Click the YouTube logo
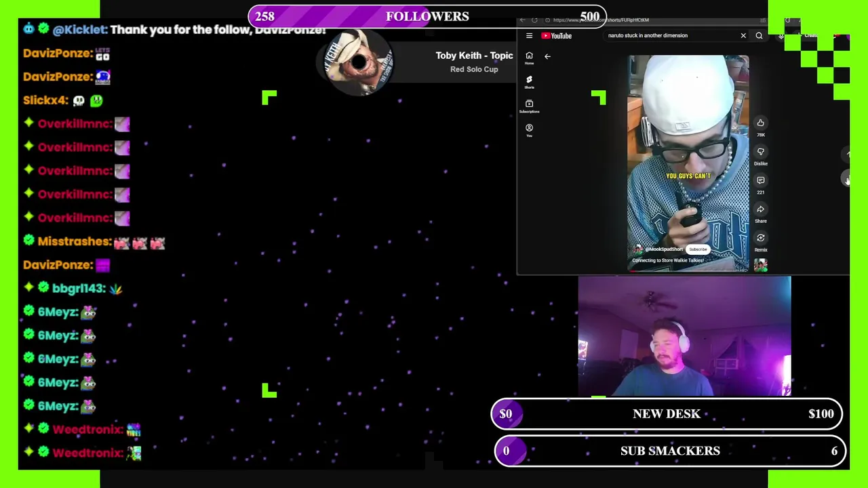The width and height of the screenshot is (868, 488). [x=557, y=36]
